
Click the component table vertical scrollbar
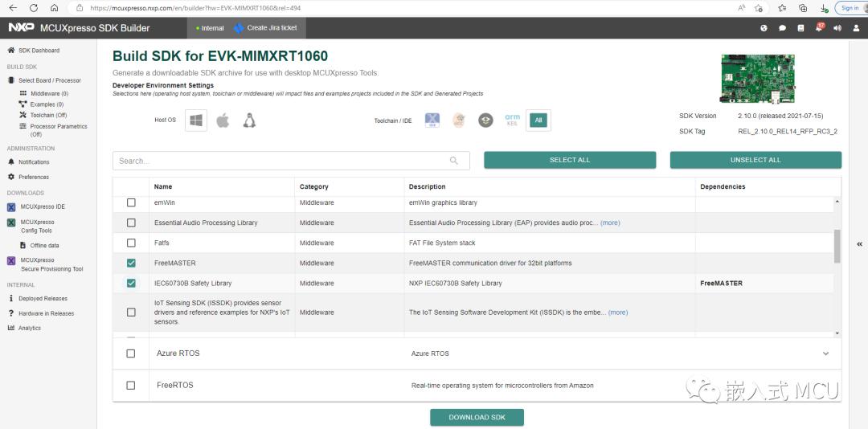(837, 246)
